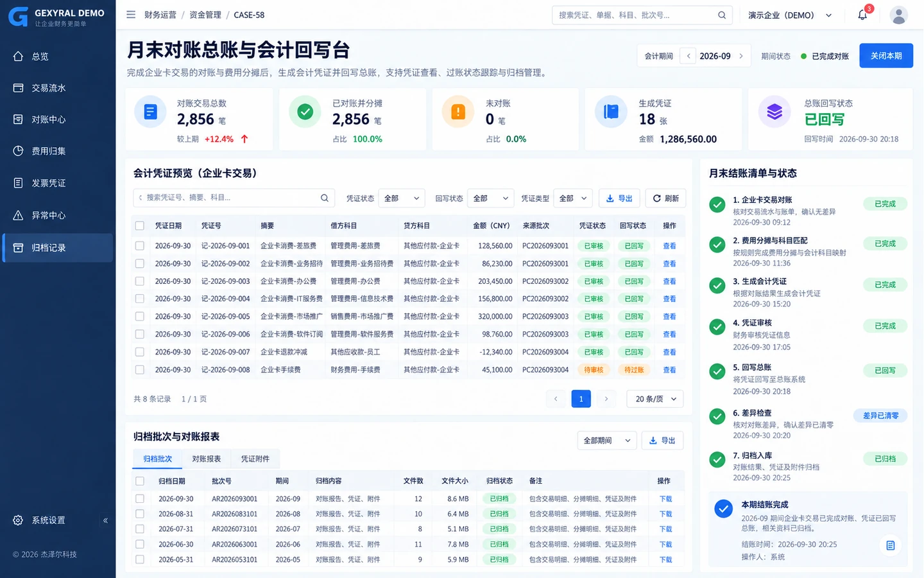Screen dimensions: 924x578
Task: Open 系统设置 gear in sidebar
Action: pyautogui.click(x=18, y=520)
